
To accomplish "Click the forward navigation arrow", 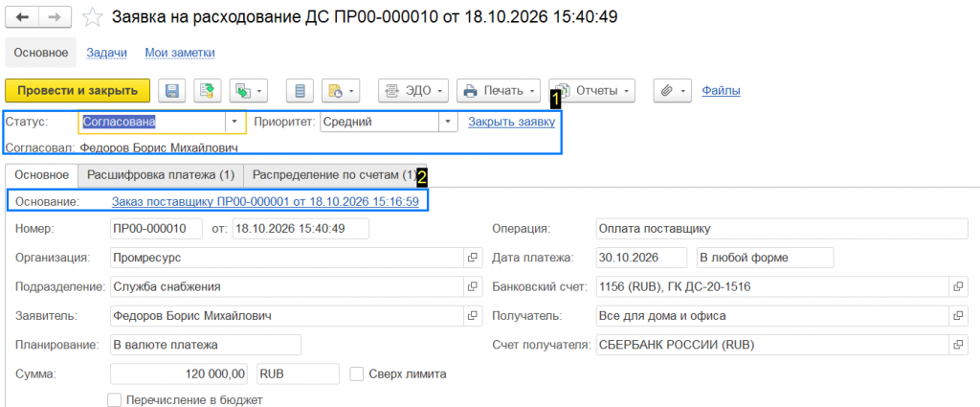I will click(x=55, y=17).
